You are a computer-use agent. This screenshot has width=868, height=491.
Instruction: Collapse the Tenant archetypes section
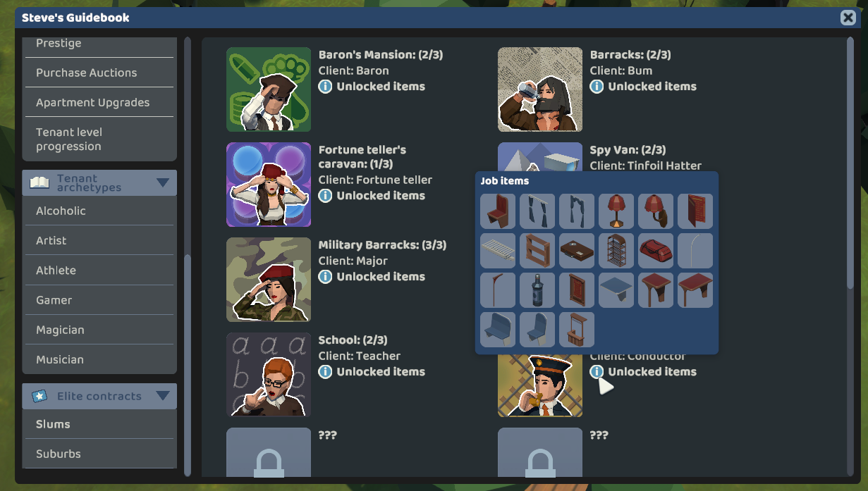pos(163,183)
